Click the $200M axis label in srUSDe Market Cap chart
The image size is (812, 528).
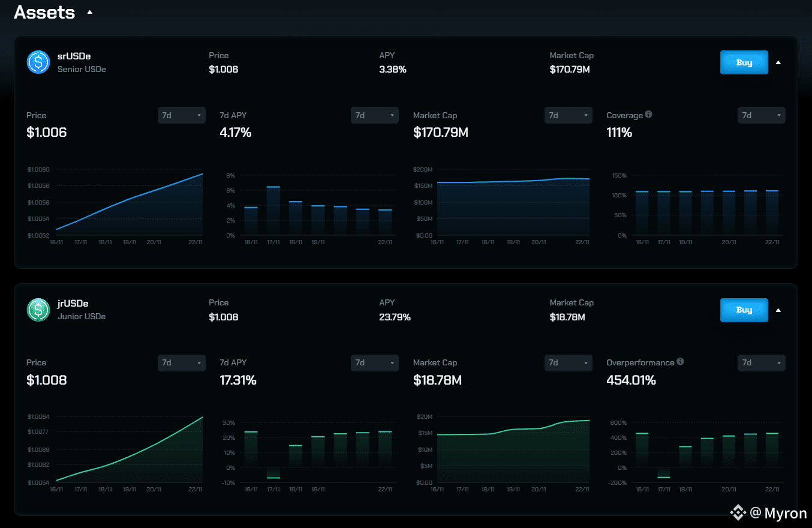tap(423, 170)
